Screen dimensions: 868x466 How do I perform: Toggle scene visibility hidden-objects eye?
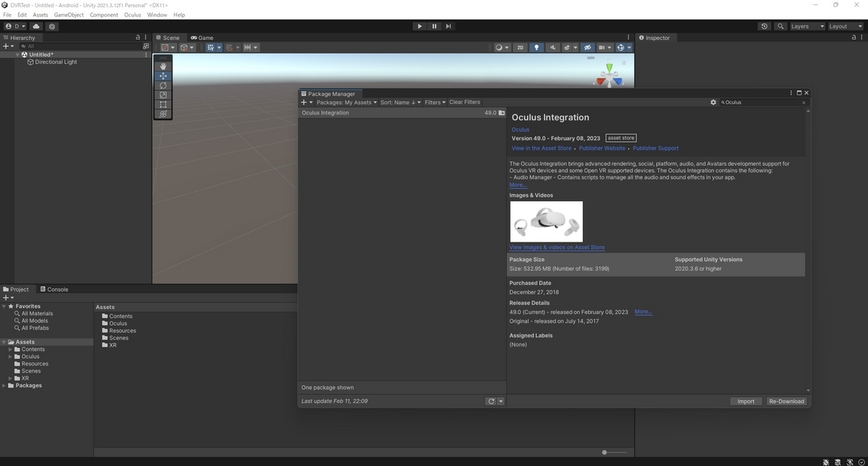point(587,47)
